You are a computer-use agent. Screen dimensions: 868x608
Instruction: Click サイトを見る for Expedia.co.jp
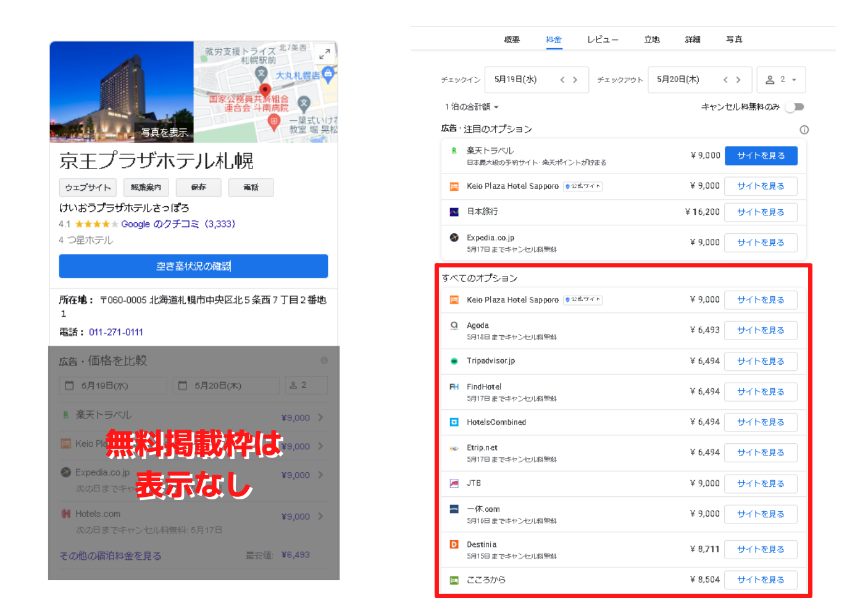click(x=761, y=243)
